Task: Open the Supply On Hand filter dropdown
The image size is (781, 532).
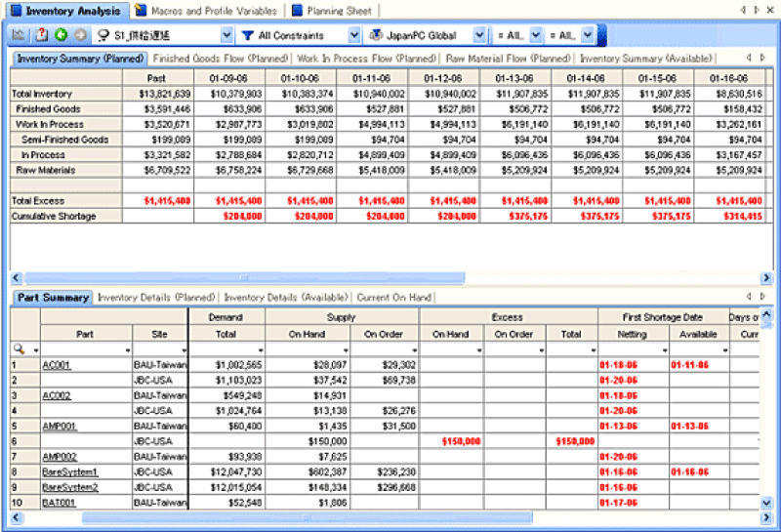Action: point(346,350)
